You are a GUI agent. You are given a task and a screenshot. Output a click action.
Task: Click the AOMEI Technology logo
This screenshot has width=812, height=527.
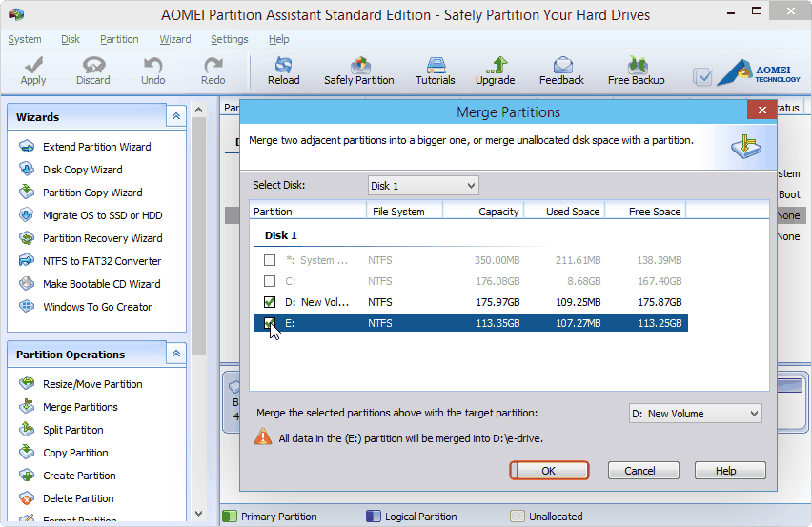[761, 73]
